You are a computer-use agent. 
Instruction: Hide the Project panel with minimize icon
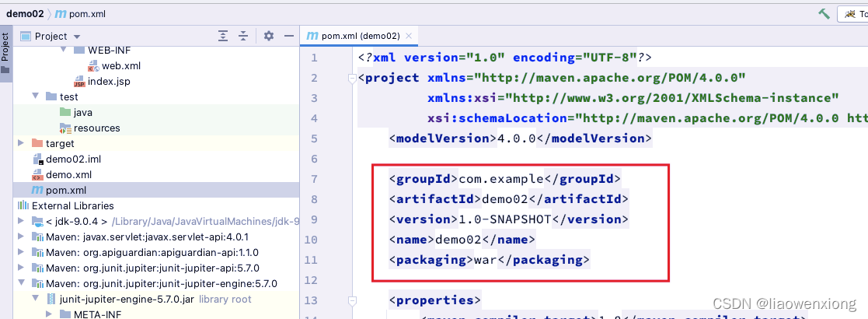click(x=288, y=36)
